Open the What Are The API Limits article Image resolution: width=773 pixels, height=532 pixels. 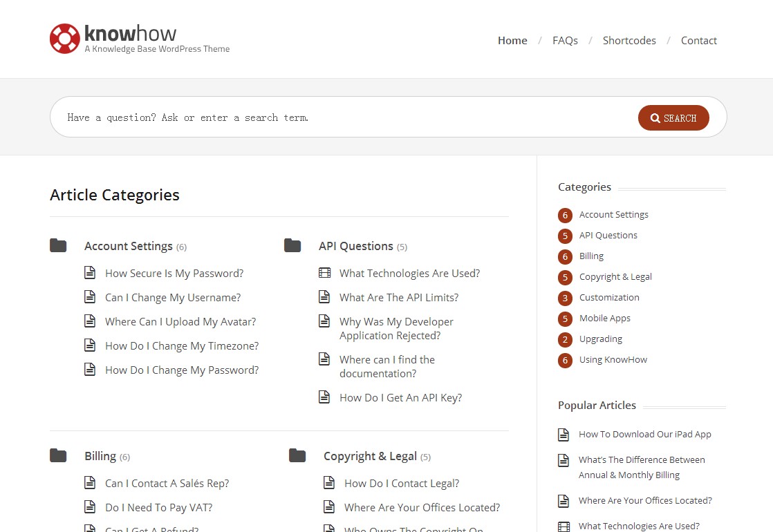pos(399,298)
